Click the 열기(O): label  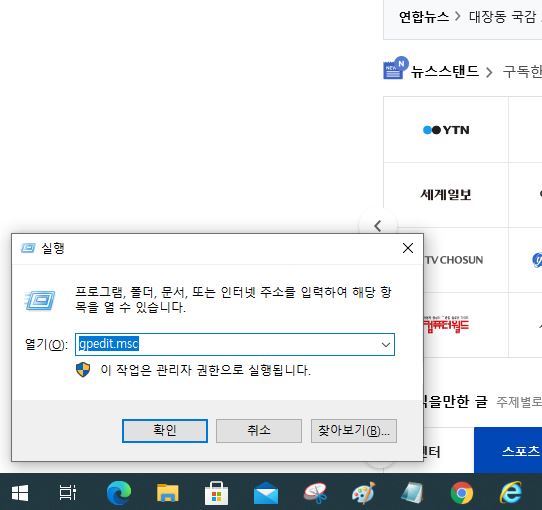(x=46, y=344)
